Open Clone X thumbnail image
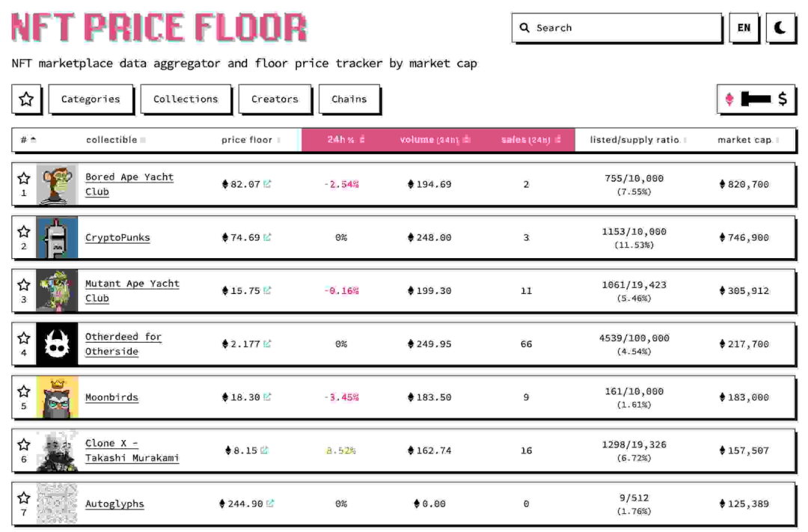 pos(57,450)
